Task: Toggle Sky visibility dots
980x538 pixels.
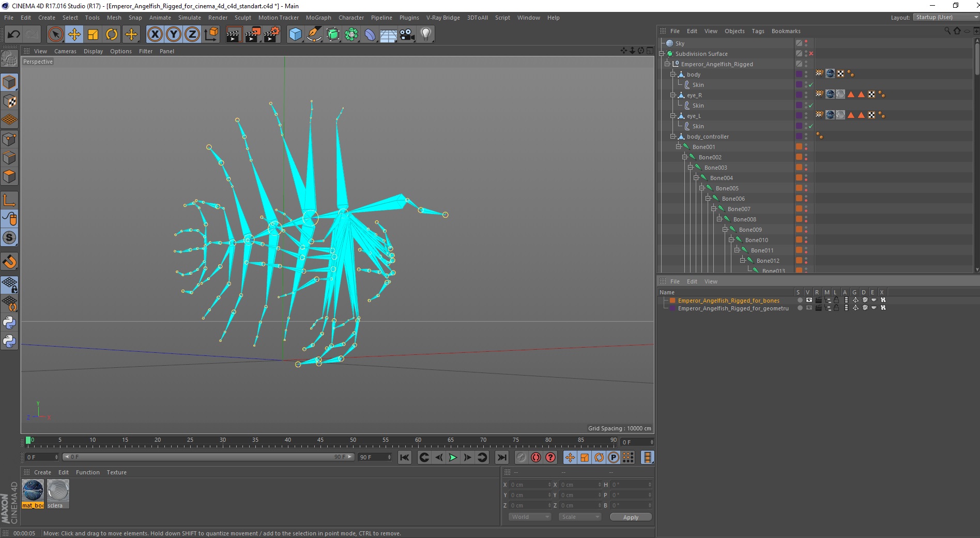Action: tap(806, 43)
